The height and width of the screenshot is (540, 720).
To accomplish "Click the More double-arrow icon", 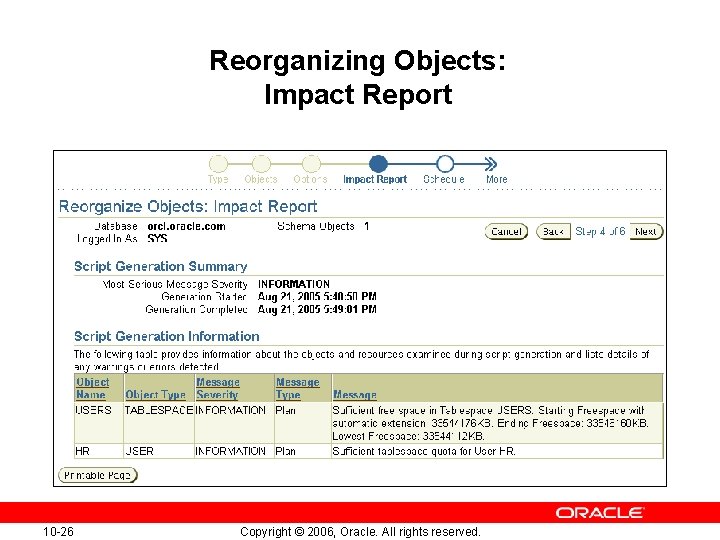I will click(x=490, y=164).
